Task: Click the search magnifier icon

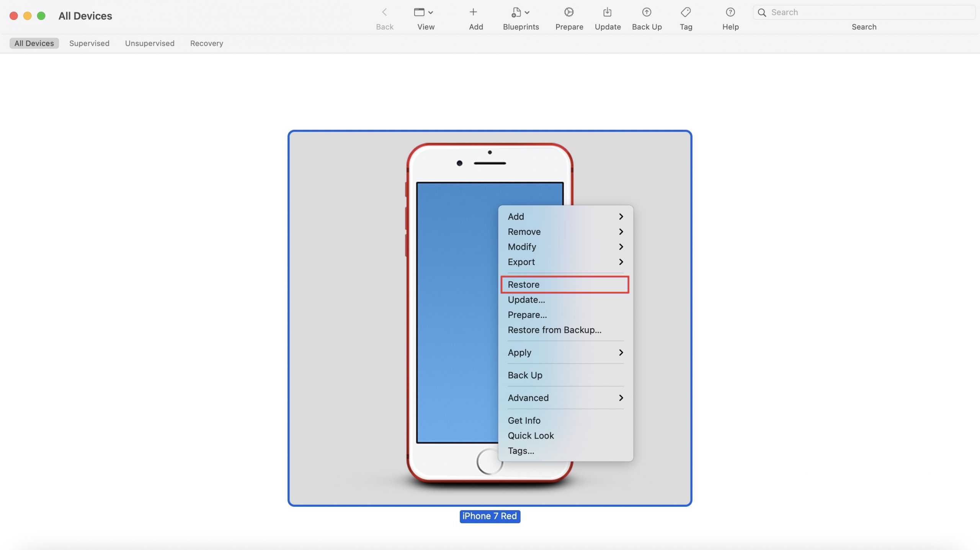Action: pos(762,13)
